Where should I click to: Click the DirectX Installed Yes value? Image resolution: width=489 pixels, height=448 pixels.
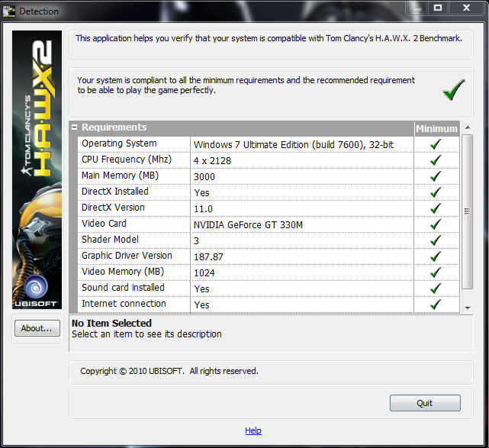(x=201, y=193)
